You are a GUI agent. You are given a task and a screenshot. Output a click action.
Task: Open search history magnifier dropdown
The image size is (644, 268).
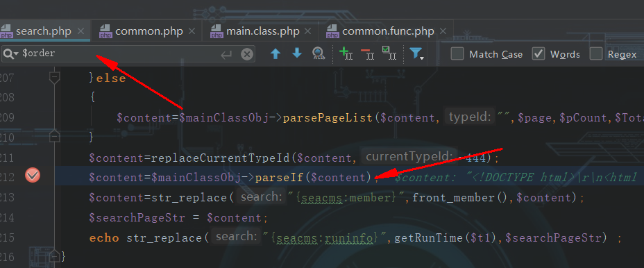tap(10, 54)
